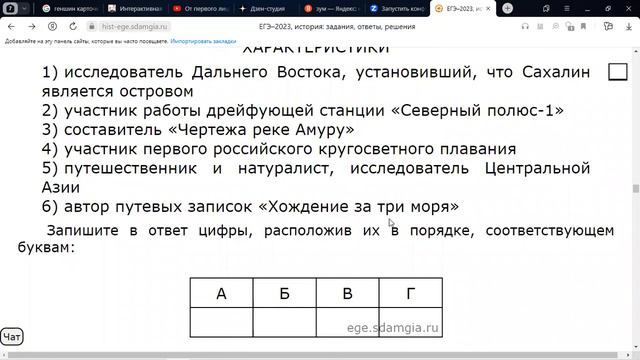Open the Yandex home button
Screen dimensions: 640x360
[x=52, y=27]
